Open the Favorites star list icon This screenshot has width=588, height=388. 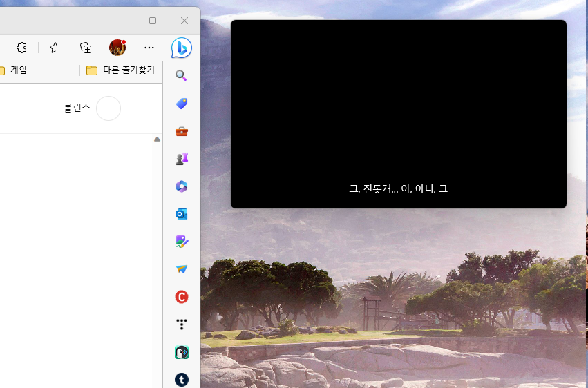55,48
